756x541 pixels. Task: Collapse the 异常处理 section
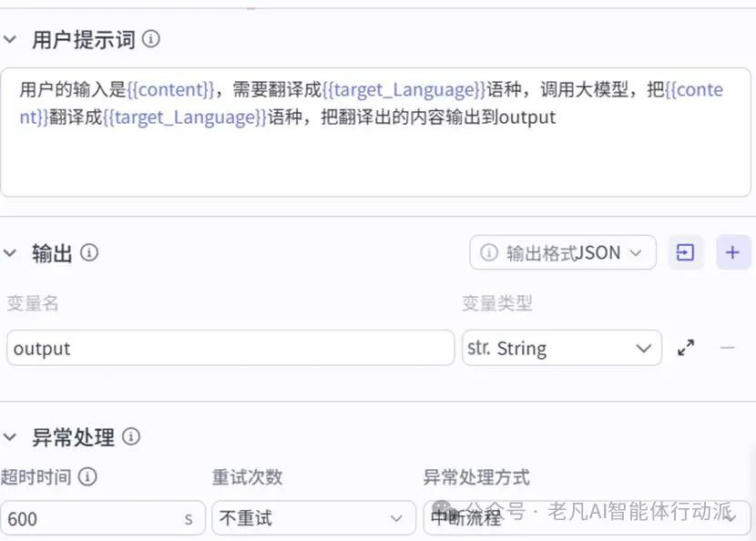pyautogui.click(x=11, y=437)
